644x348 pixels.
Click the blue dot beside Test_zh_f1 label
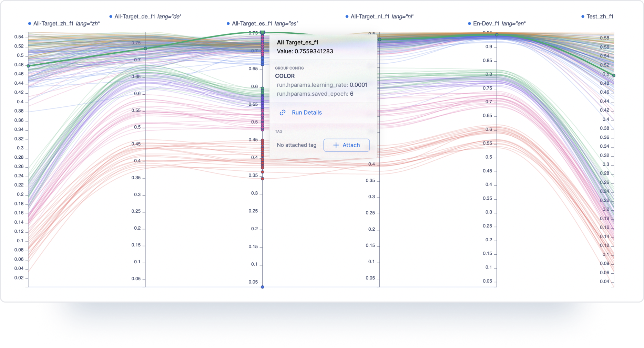[583, 17]
